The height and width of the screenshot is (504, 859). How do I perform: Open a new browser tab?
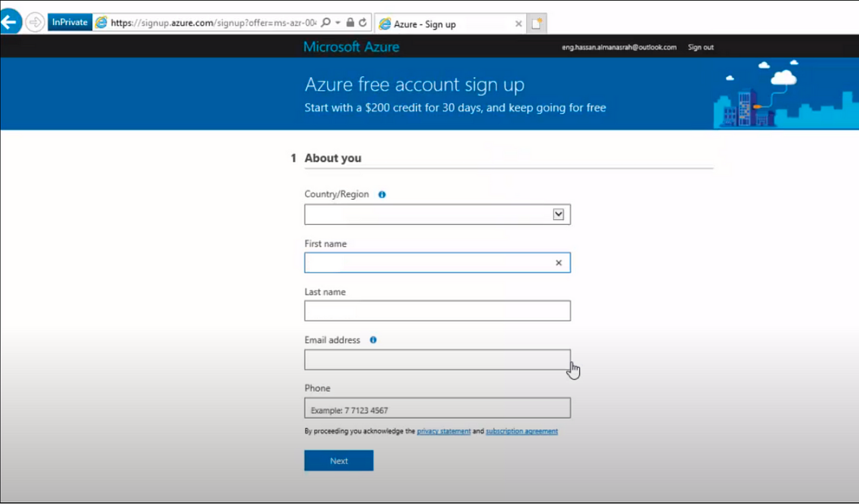[x=537, y=24]
